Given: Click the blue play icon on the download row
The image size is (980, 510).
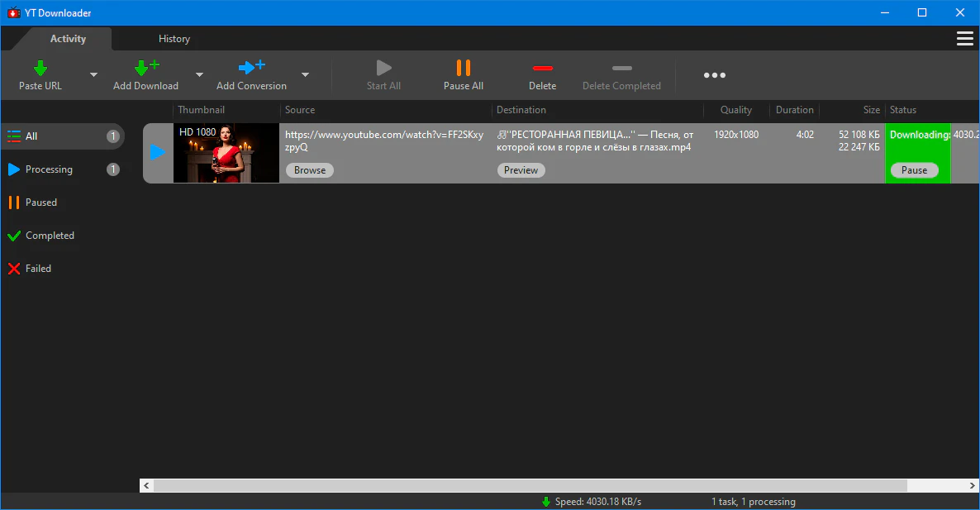Looking at the screenshot, I should pyautogui.click(x=158, y=153).
